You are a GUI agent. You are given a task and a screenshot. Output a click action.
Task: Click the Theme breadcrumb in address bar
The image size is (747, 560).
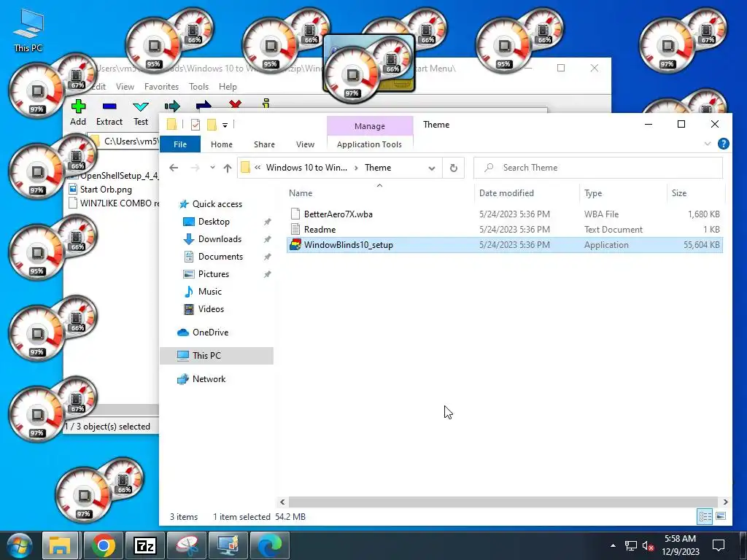coord(378,168)
